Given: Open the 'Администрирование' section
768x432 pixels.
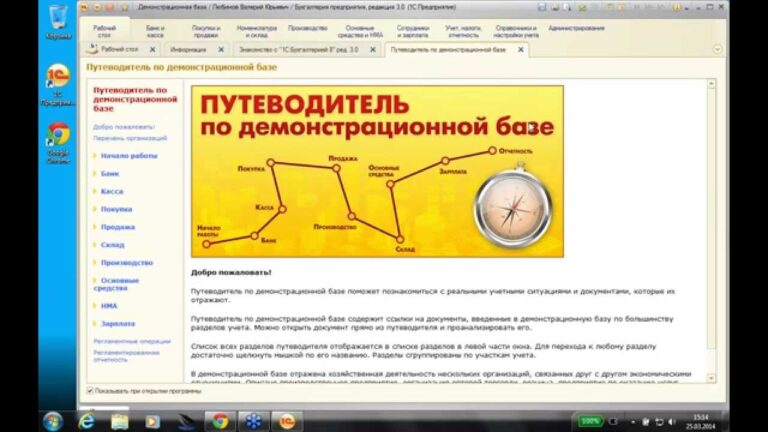Looking at the screenshot, I should (576, 28).
